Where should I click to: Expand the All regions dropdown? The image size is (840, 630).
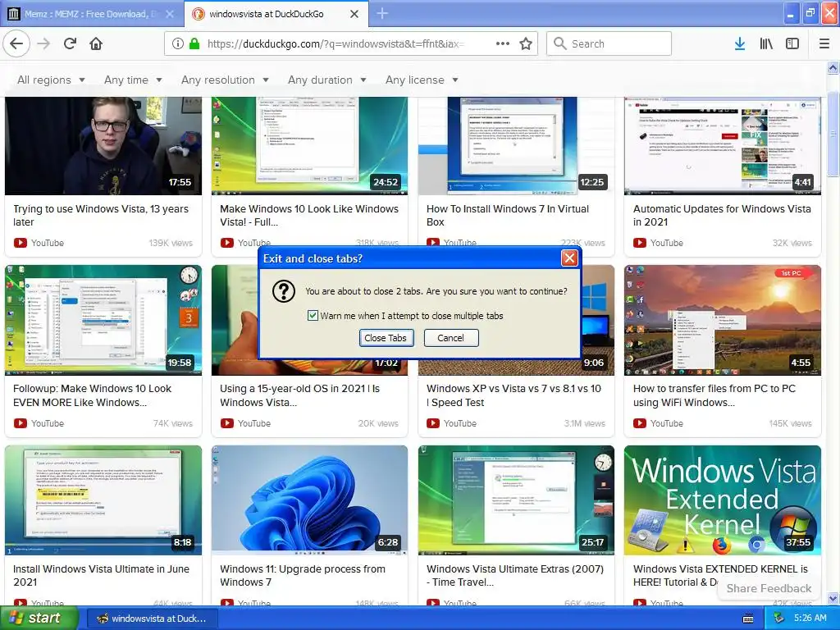pos(52,80)
